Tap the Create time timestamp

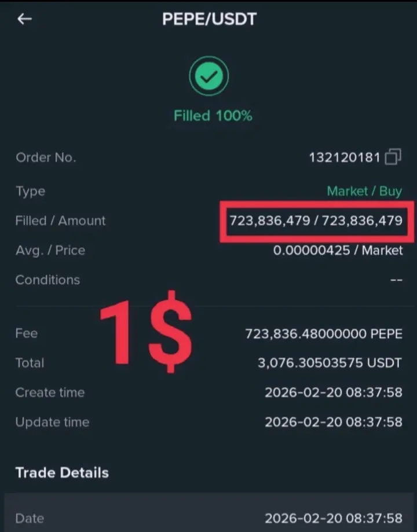click(x=333, y=392)
